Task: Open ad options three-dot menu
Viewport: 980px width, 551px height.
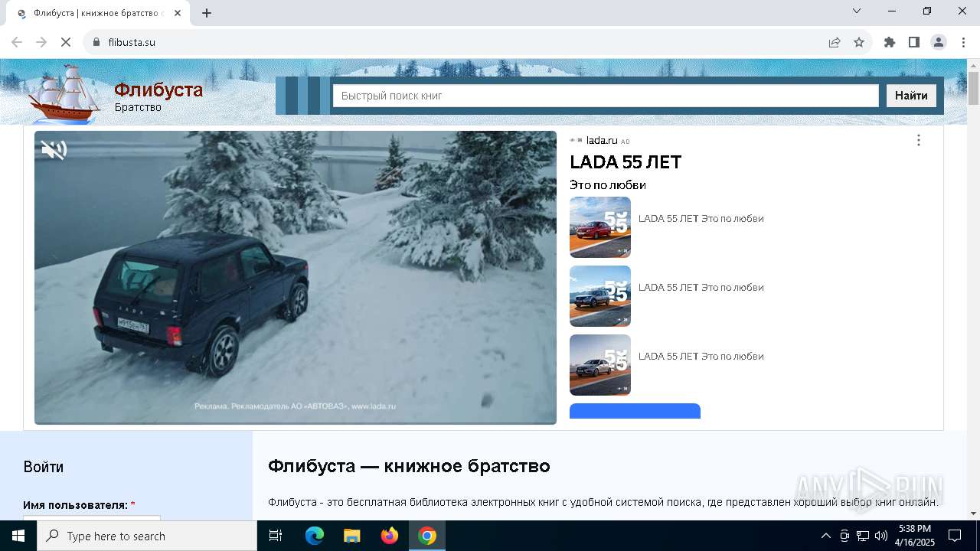Action: [918, 140]
